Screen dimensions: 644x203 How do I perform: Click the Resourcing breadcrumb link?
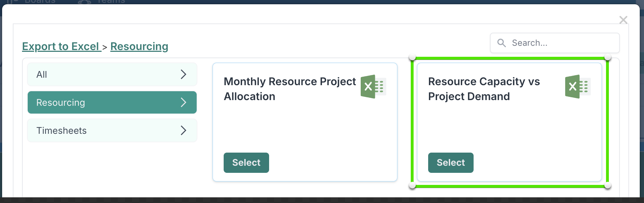pos(139,46)
